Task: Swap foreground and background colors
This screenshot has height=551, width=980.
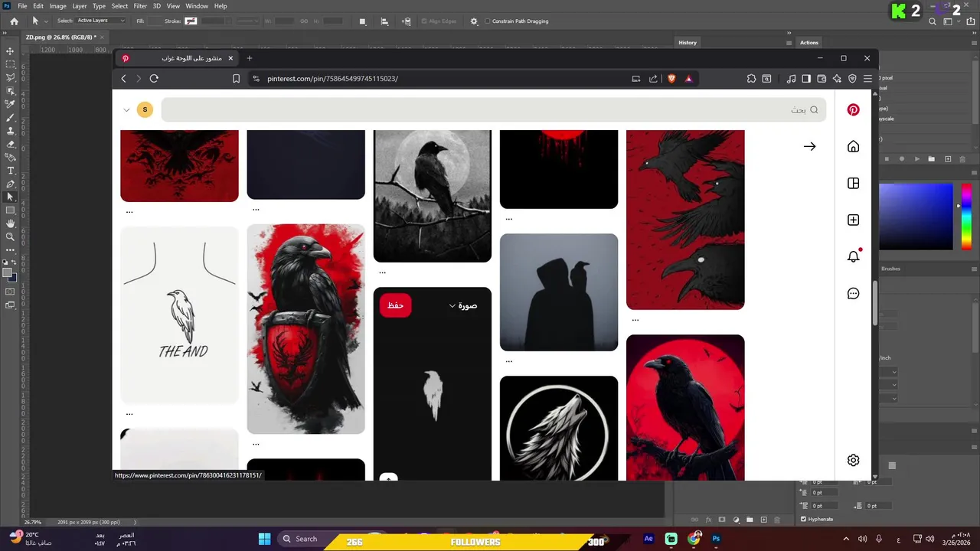Action: pos(15,263)
